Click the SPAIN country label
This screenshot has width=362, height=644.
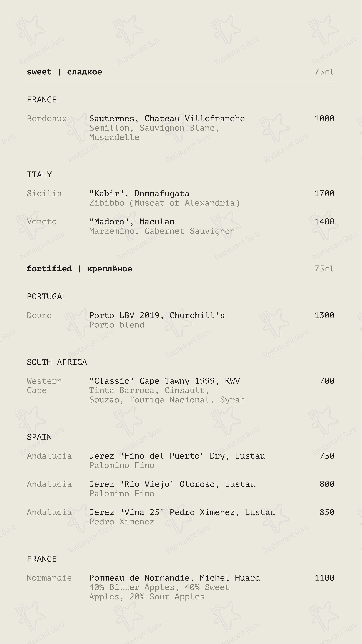[x=39, y=437]
